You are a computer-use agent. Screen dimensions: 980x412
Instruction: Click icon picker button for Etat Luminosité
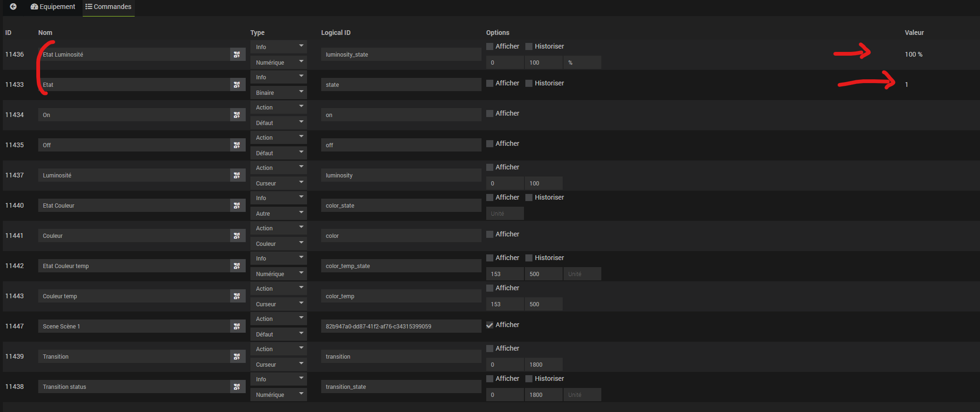coord(237,55)
